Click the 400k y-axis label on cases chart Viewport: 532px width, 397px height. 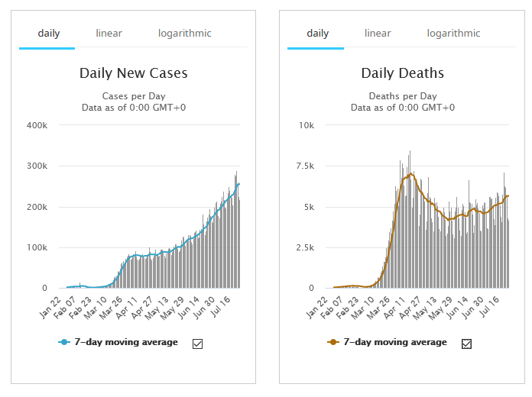click(37, 125)
